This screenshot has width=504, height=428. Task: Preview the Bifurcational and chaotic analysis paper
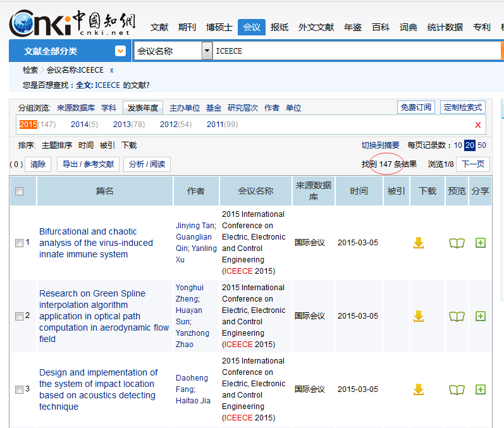pos(457,243)
